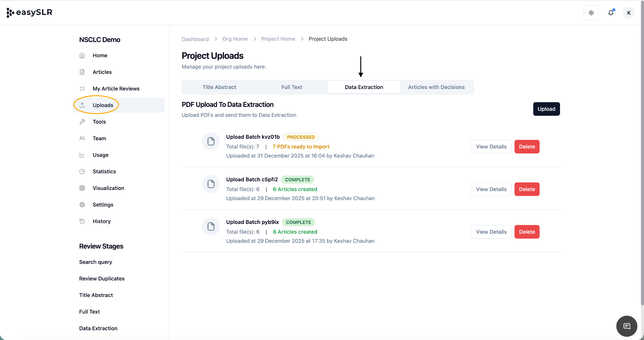
Task: Click the easySLR logo
Action: pyautogui.click(x=30, y=13)
